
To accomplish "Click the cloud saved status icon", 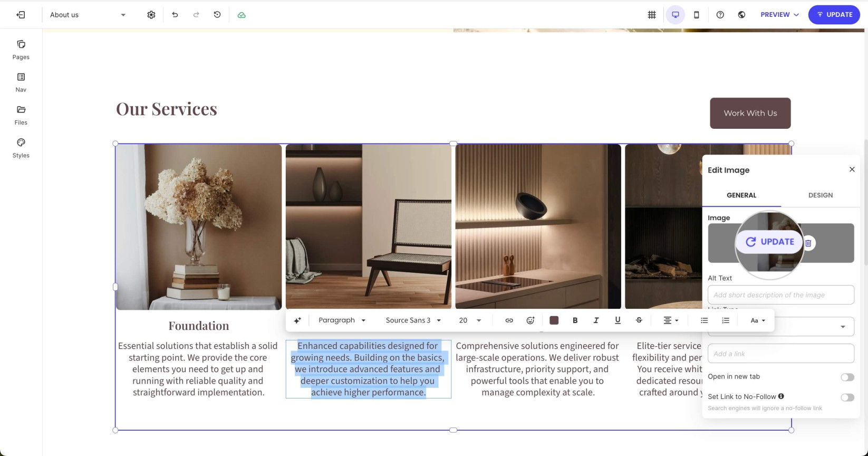I will 242,15.
